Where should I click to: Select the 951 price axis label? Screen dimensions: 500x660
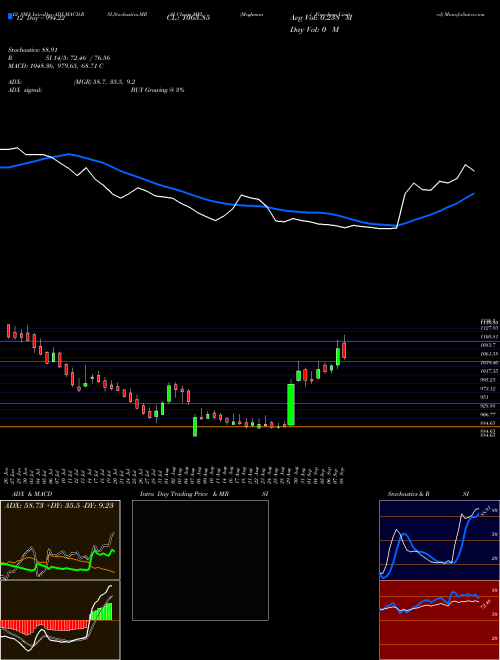tap(485, 397)
